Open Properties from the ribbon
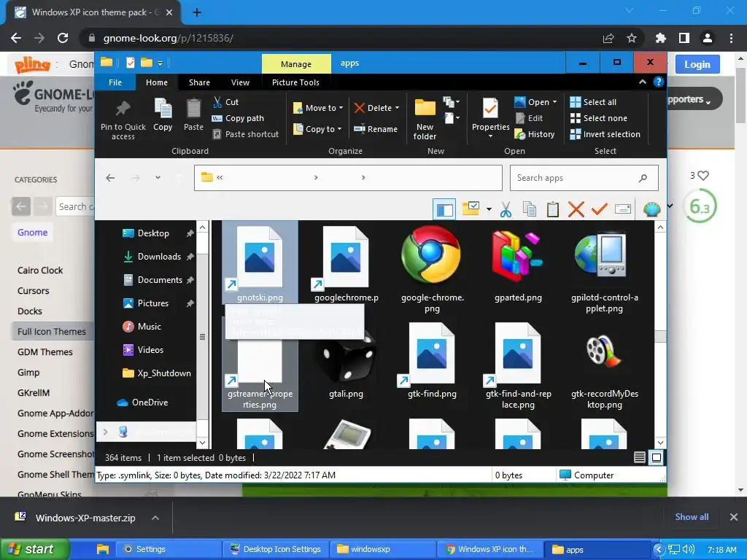 (x=490, y=118)
